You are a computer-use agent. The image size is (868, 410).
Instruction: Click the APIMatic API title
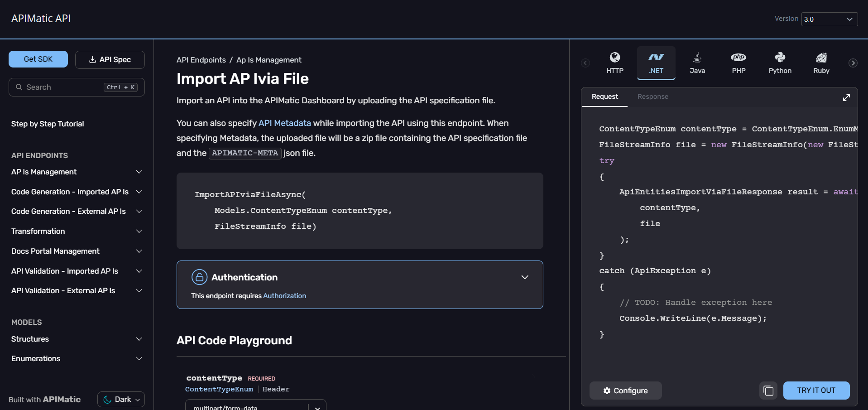point(41,19)
